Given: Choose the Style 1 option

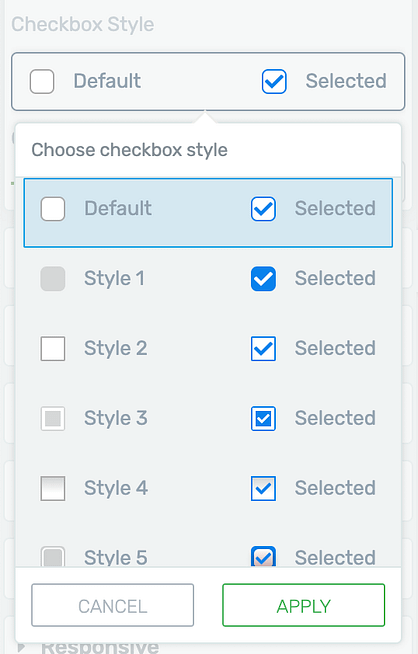Looking at the screenshot, I should click(114, 278).
